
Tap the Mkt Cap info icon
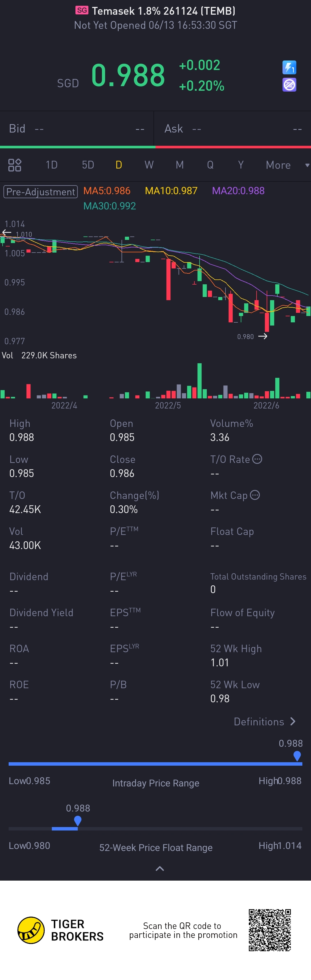pyautogui.click(x=255, y=495)
